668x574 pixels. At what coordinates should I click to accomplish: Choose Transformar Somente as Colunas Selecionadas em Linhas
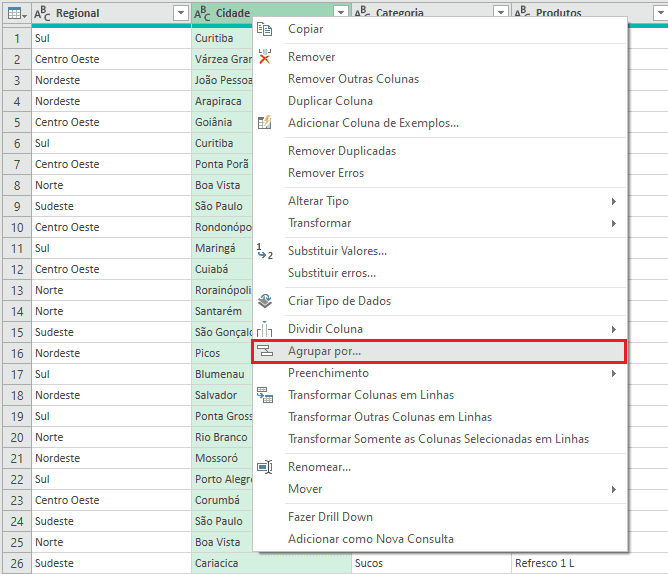[x=440, y=439]
